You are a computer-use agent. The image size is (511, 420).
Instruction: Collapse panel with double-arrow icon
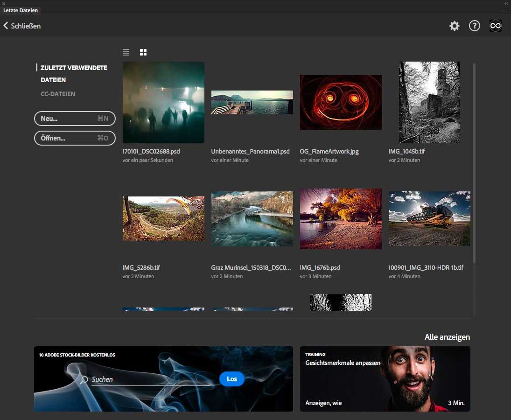506,3
